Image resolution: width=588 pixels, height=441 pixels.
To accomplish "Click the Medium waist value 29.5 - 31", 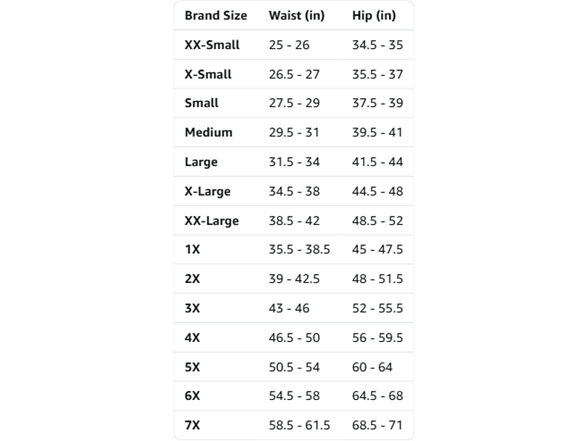I will [294, 132].
